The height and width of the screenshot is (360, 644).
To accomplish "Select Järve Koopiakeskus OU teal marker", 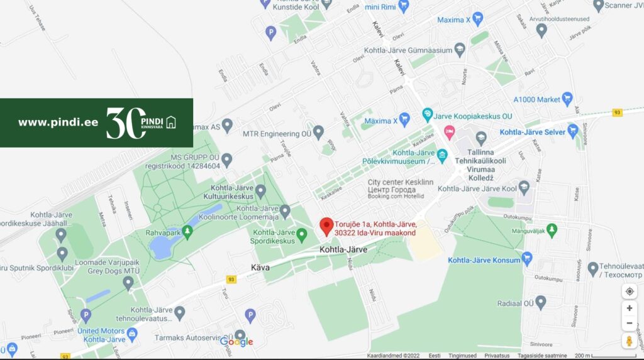I will 428,116.
